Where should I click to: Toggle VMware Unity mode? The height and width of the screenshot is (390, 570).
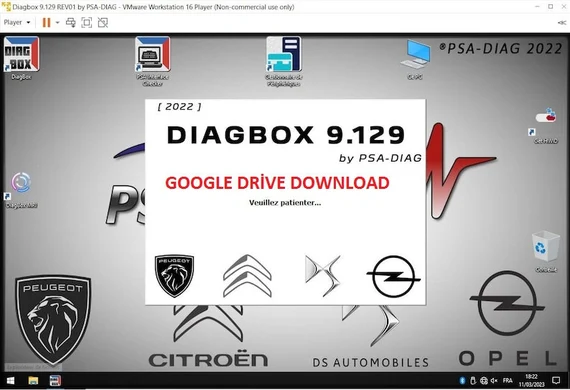(x=103, y=23)
